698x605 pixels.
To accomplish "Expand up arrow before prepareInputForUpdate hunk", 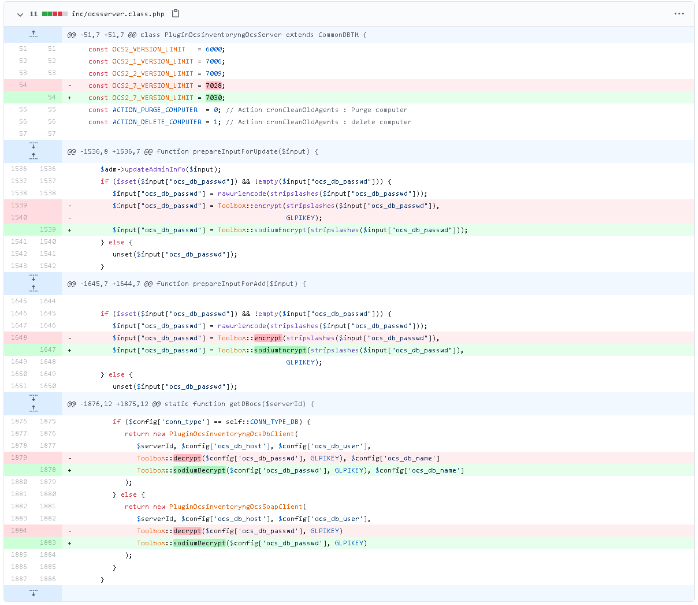I will coord(33,156).
